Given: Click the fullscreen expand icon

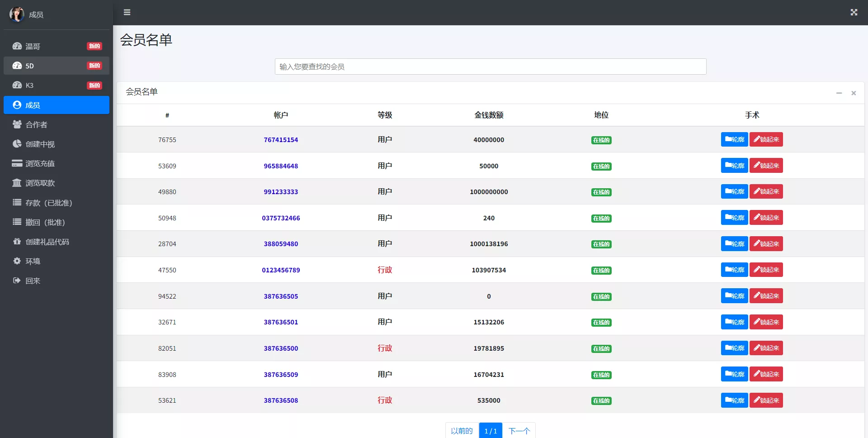Looking at the screenshot, I should tap(854, 12).
